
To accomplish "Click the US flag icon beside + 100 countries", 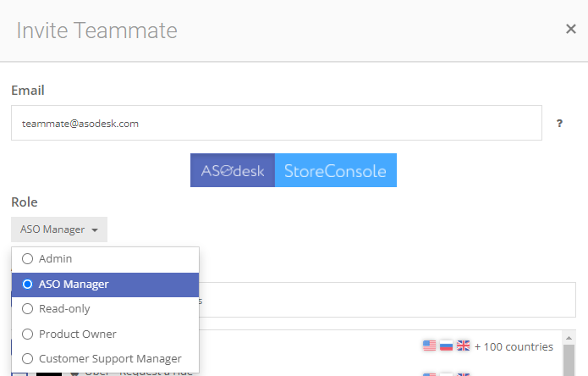I will pos(430,346).
